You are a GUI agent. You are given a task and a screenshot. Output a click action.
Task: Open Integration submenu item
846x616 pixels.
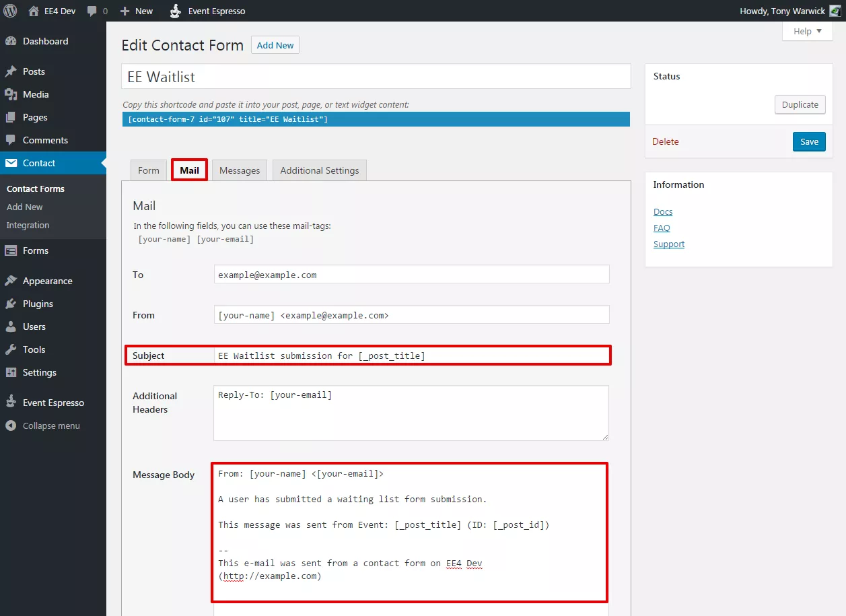[28, 225]
